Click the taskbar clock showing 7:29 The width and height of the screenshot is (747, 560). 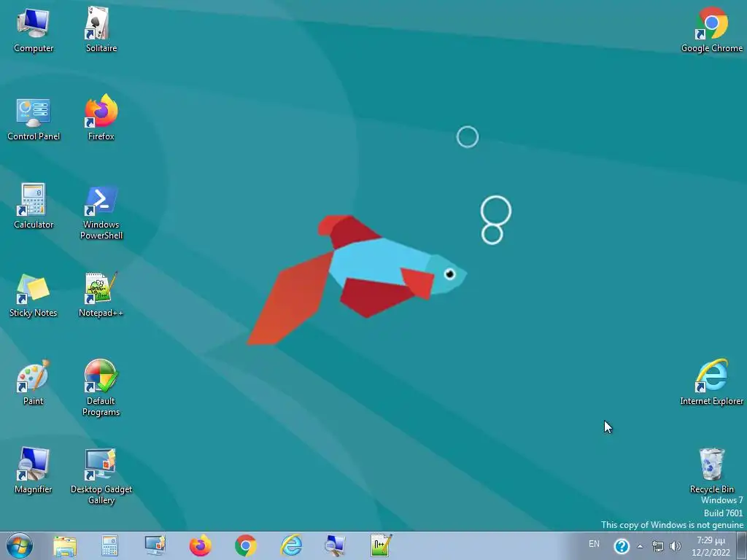click(711, 546)
